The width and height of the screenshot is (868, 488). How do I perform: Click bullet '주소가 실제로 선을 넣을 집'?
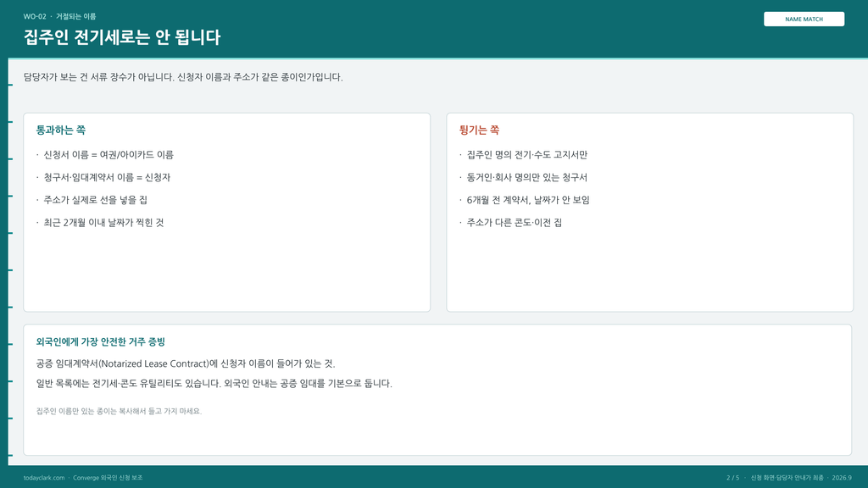click(x=95, y=200)
